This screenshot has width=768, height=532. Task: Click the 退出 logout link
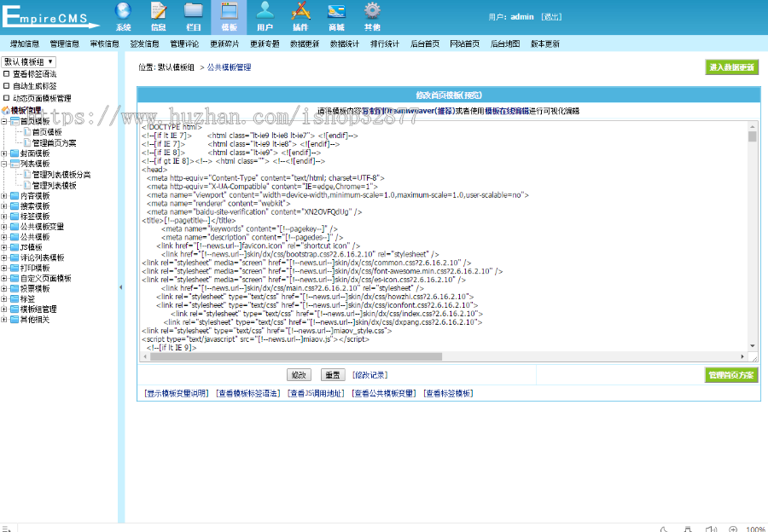click(x=551, y=17)
